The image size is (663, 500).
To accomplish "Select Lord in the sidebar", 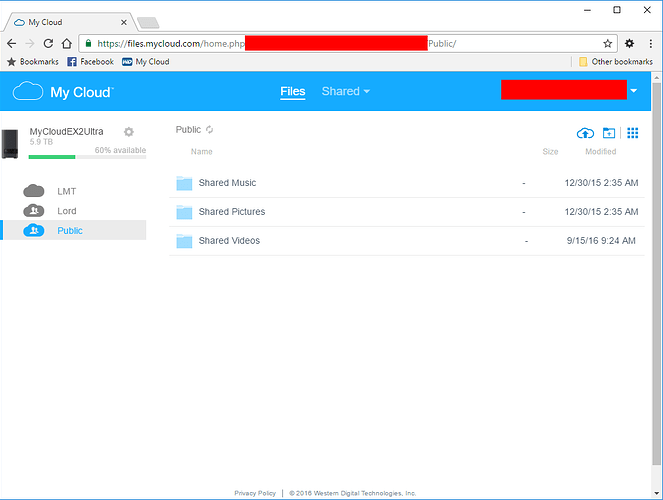I will [67, 211].
